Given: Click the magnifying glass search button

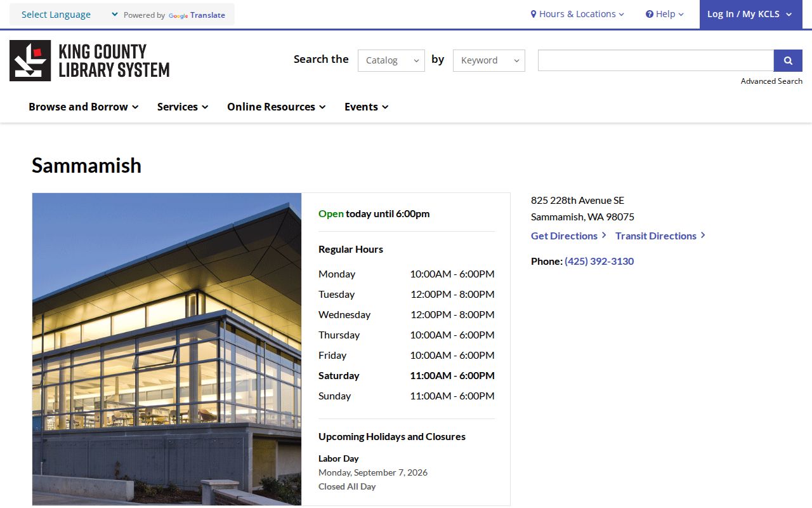Looking at the screenshot, I should click(x=788, y=60).
